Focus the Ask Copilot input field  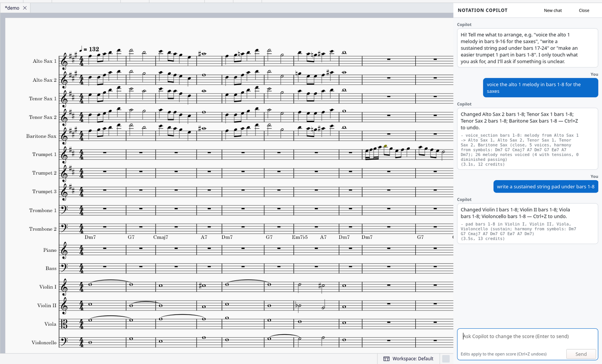(x=527, y=336)
